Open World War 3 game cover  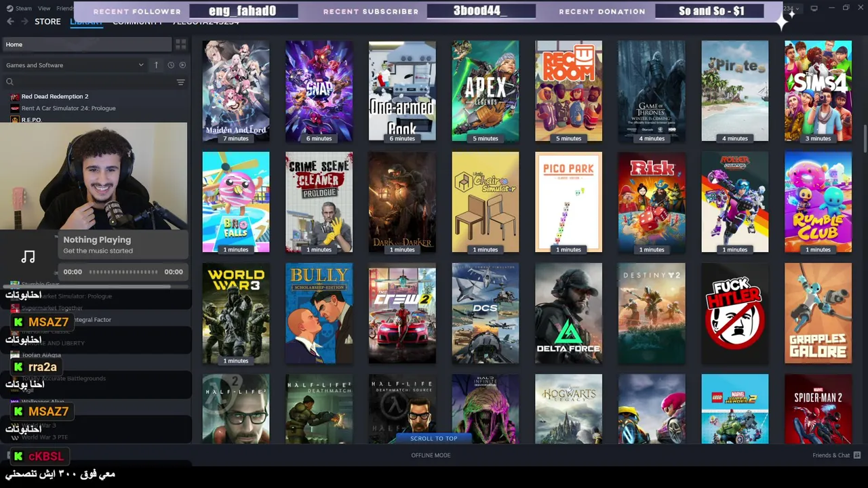pyautogui.click(x=236, y=313)
